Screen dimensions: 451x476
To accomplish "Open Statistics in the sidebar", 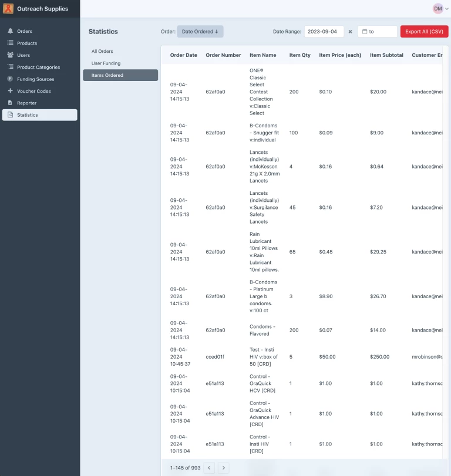I will [x=39, y=115].
